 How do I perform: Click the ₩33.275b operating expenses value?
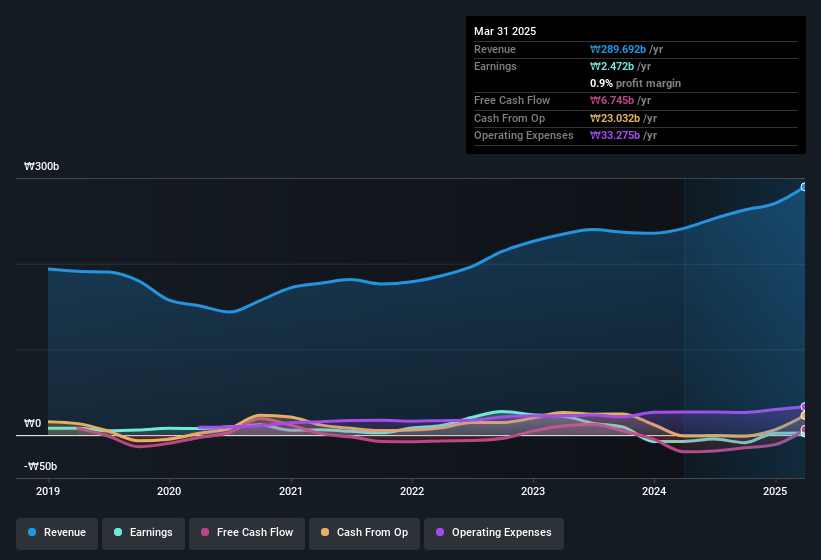[x=615, y=136]
